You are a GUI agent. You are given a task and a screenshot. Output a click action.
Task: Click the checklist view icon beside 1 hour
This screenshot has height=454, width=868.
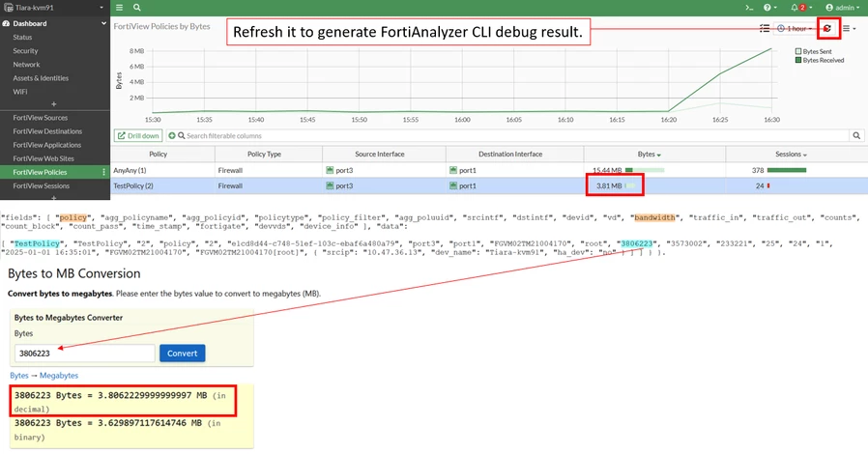(765, 28)
